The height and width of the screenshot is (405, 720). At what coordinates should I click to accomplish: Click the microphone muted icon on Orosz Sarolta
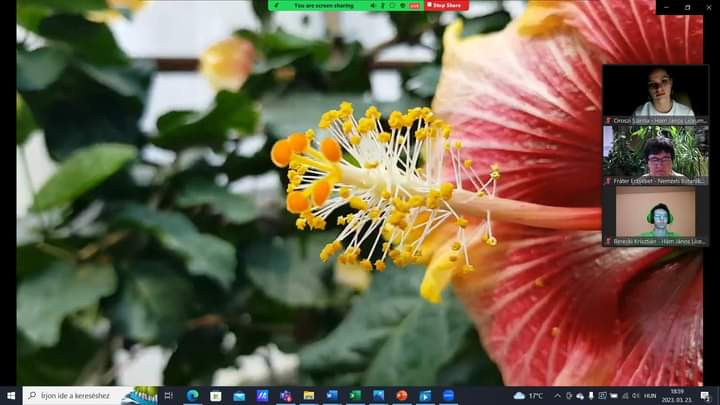pyautogui.click(x=608, y=120)
